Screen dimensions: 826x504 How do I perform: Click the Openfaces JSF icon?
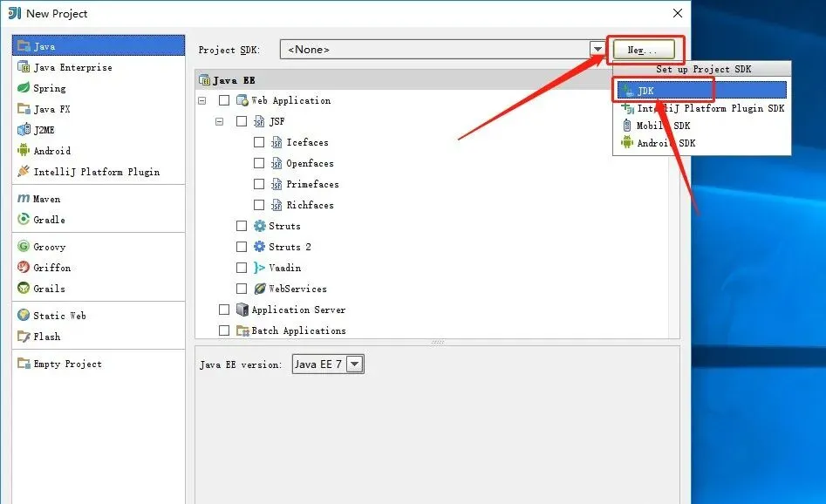276,163
